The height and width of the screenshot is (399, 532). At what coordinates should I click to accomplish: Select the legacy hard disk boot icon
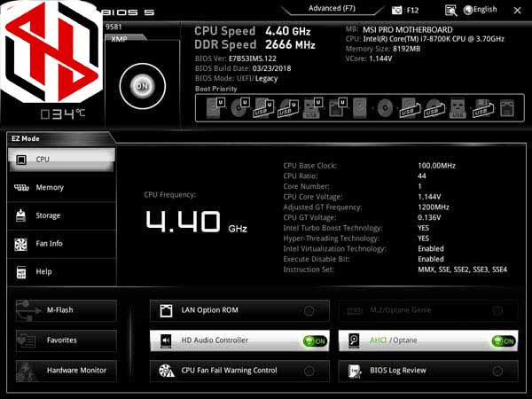(360, 108)
